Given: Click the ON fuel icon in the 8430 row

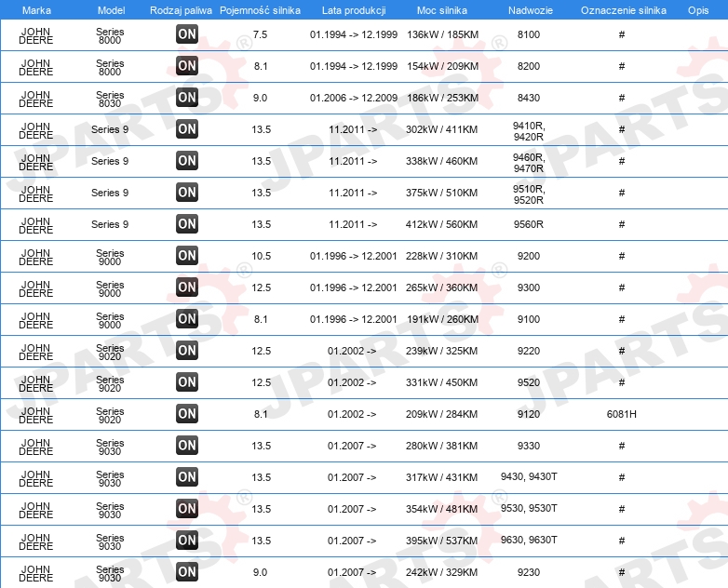Looking at the screenshot, I should tap(187, 98).
